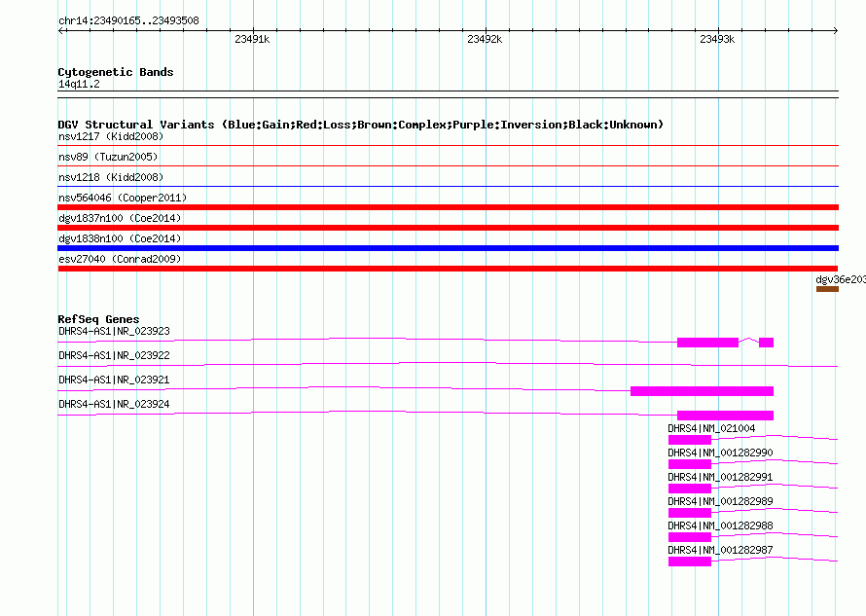Click the exon block of DHRS4 NM_001282987
The image size is (866, 616).
pyautogui.click(x=690, y=562)
